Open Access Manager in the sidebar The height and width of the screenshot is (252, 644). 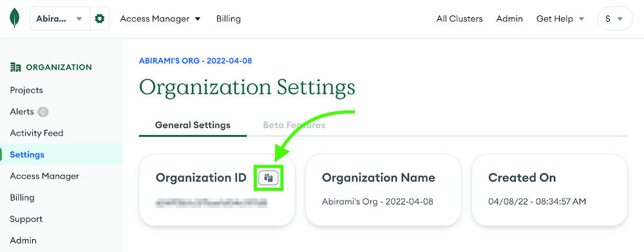44,176
